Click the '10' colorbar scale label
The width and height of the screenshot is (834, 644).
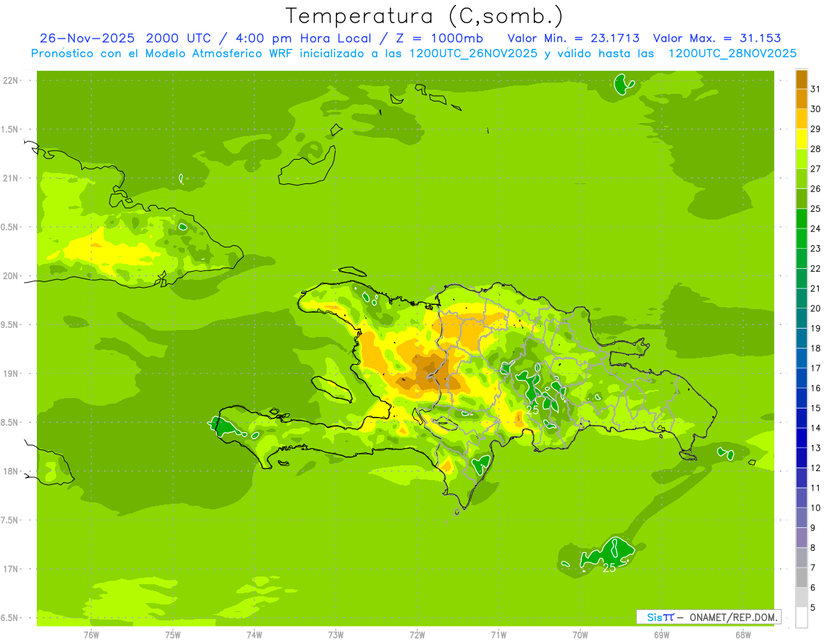point(816,508)
